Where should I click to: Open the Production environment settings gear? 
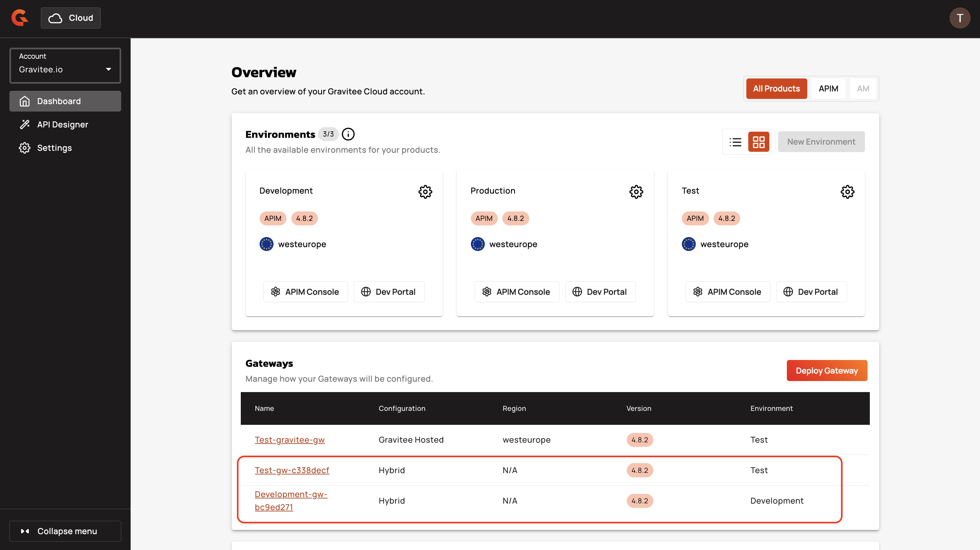(x=636, y=191)
